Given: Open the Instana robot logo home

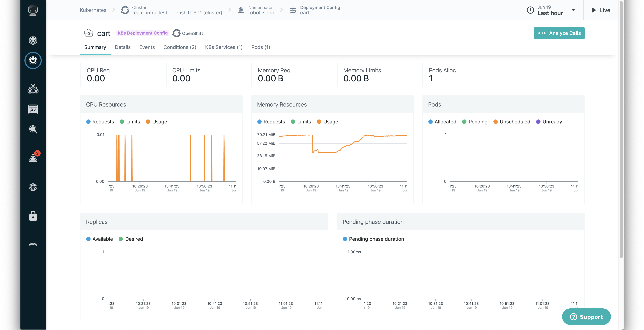Looking at the screenshot, I should tap(33, 10).
